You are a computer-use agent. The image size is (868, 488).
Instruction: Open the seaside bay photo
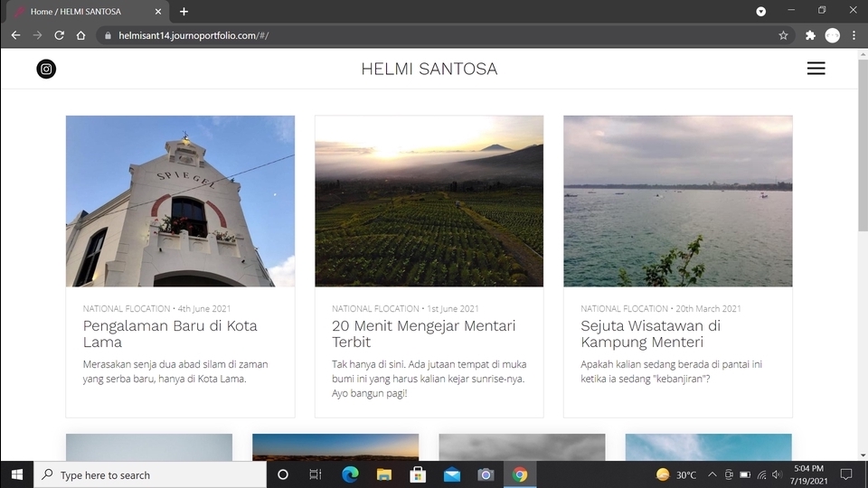(678, 201)
